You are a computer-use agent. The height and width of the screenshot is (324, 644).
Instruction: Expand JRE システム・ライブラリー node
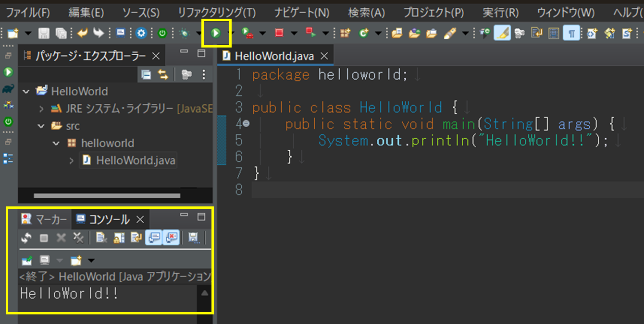41,108
